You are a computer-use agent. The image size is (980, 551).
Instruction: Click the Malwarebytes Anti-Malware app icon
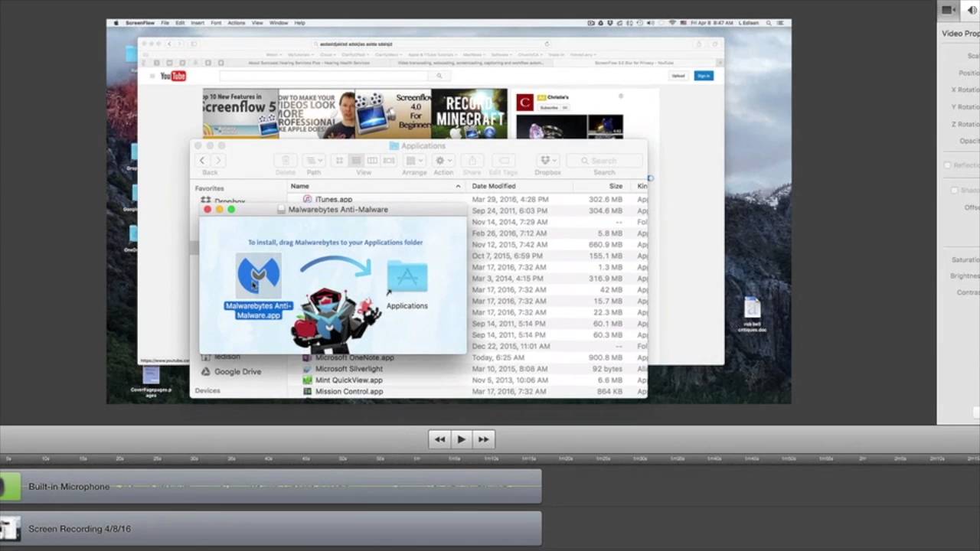(x=258, y=275)
